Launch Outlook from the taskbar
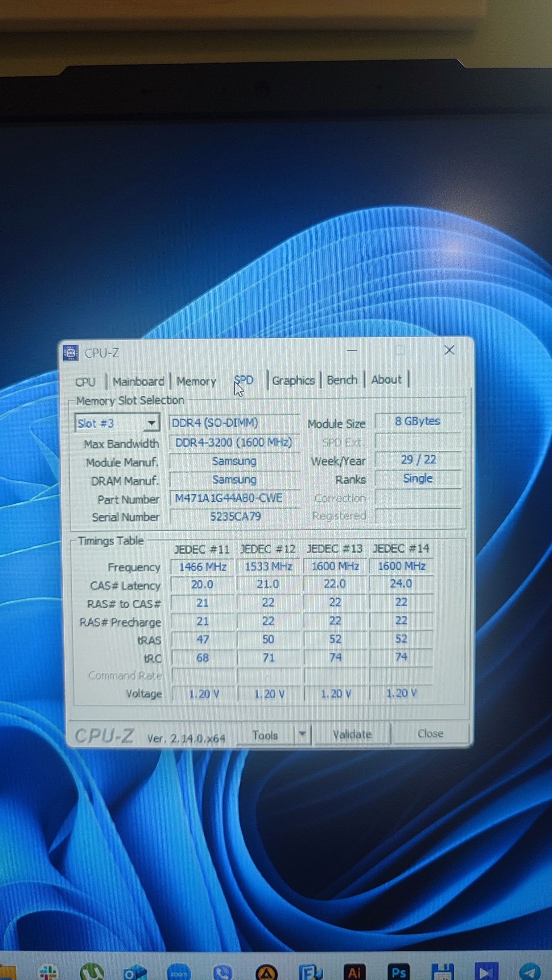The image size is (552, 980). click(134, 972)
